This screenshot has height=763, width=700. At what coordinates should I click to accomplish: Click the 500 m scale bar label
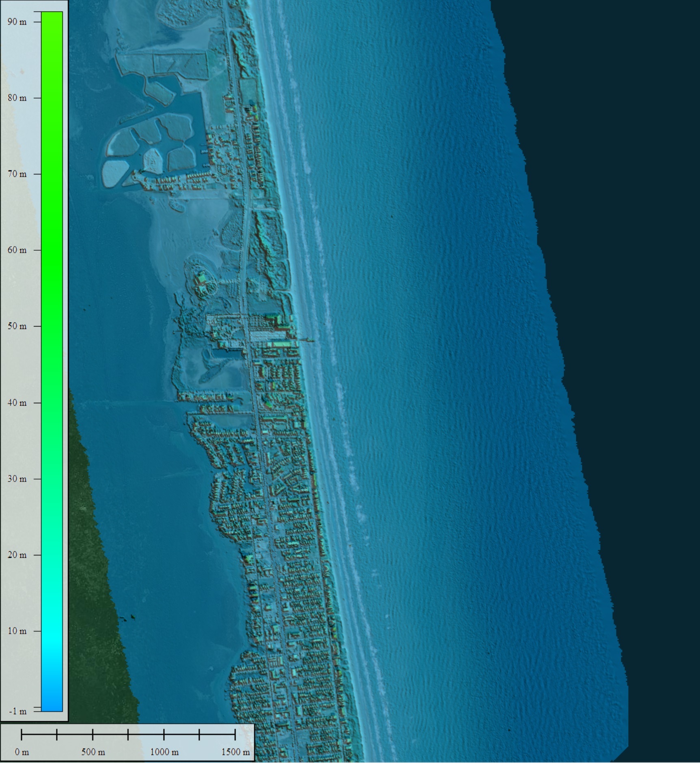(x=93, y=752)
